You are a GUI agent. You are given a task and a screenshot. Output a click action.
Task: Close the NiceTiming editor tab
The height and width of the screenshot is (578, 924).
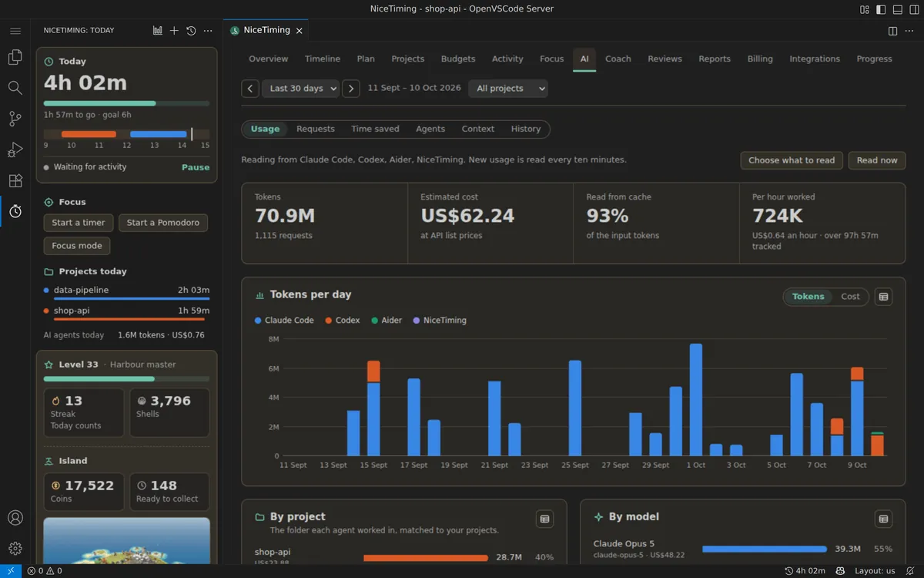click(x=300, y=31)
